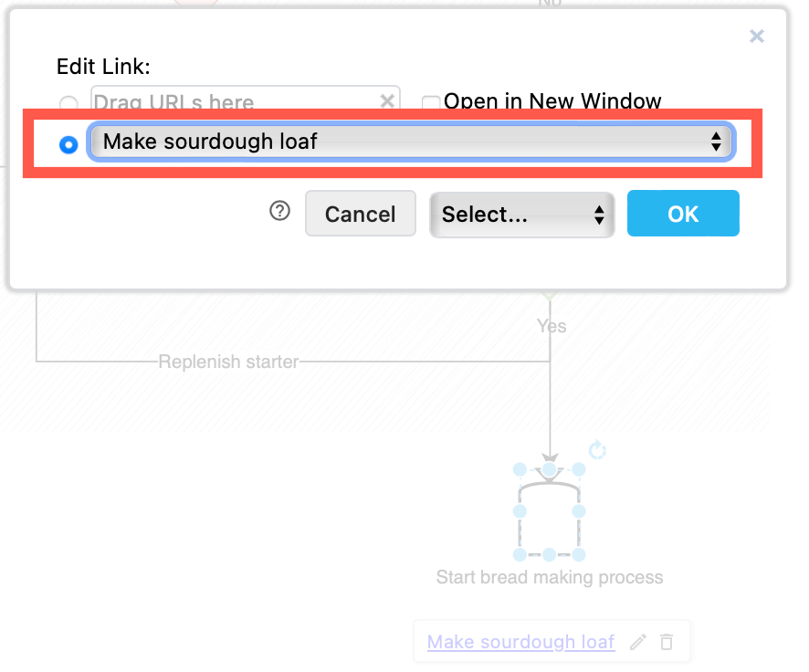This screenshot has width=809, height=672.
Task: Clear the URL field with its X icon
Action: [387, 100]
